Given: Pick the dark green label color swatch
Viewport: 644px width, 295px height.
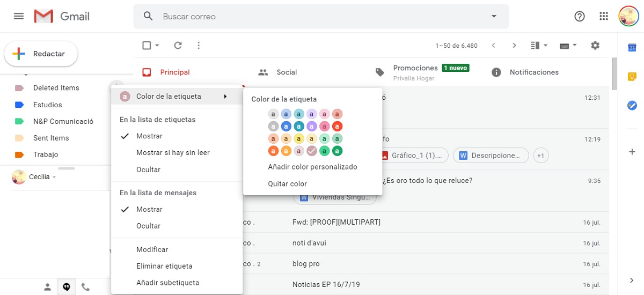Looking at the screenshot, I should click(337, 151).
